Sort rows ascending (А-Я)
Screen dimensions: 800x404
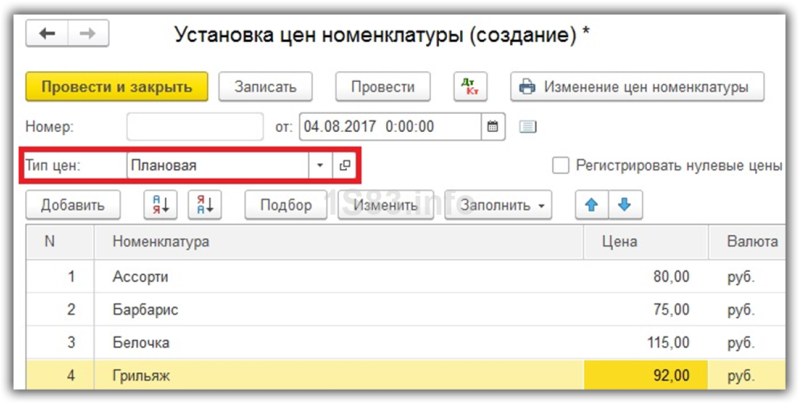click(161, 205)
